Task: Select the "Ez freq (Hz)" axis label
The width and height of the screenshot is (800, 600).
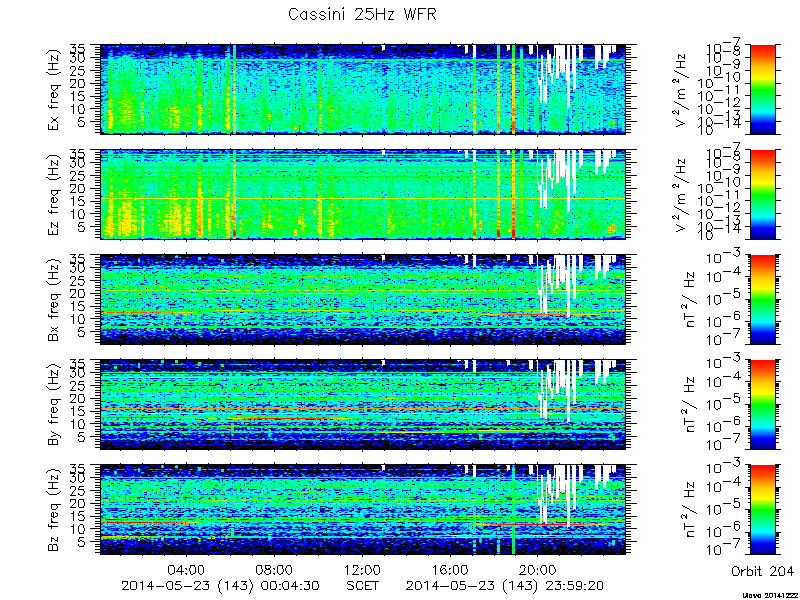Action: point(54,195)
